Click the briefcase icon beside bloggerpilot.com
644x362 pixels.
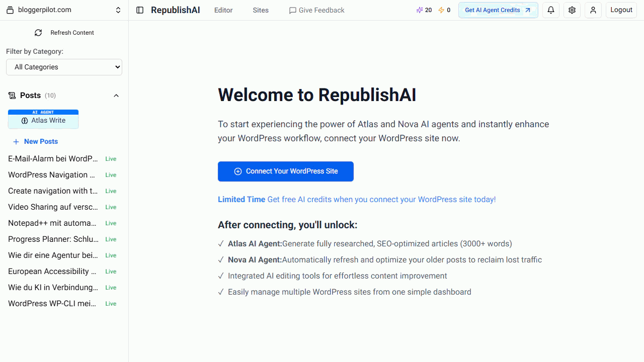coord(10,10)
